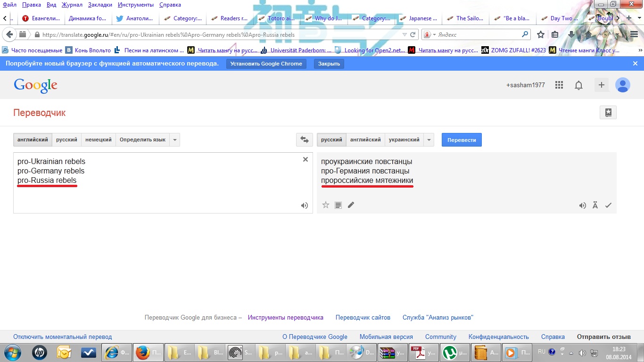Show bookmarks list in toolbar

tap(555, 34)
